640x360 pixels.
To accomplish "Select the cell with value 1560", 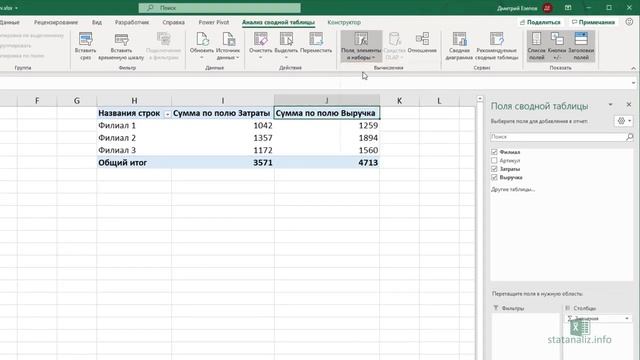I will point(327,150).
